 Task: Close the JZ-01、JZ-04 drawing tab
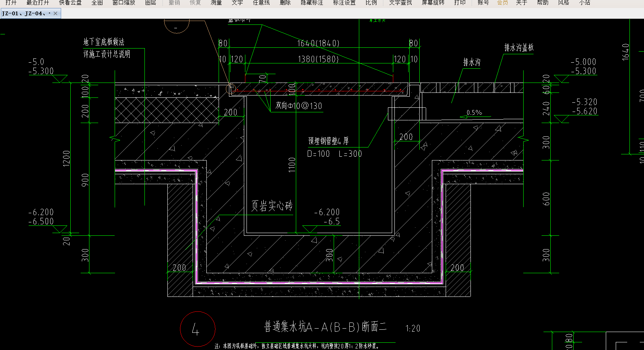pos(55,13)
